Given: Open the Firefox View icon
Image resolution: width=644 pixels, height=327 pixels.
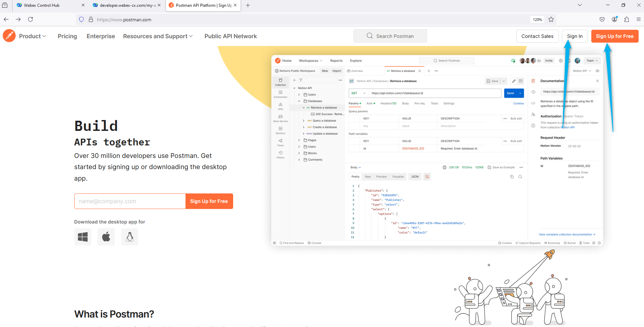Looking at the screenshot, I should point(5,5).
